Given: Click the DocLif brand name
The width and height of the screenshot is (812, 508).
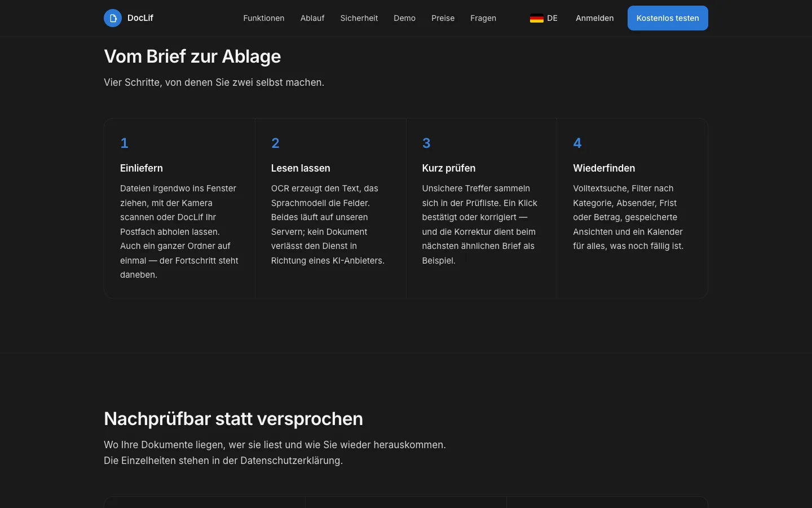Looking at the screenshot, I should [140, 18].
